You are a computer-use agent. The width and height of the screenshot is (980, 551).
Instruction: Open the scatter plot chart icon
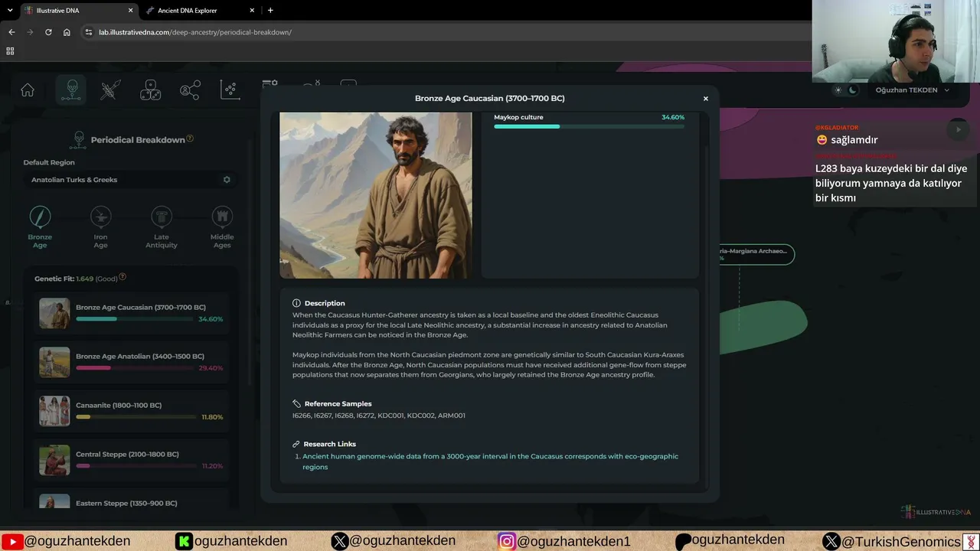pos(230,90)
